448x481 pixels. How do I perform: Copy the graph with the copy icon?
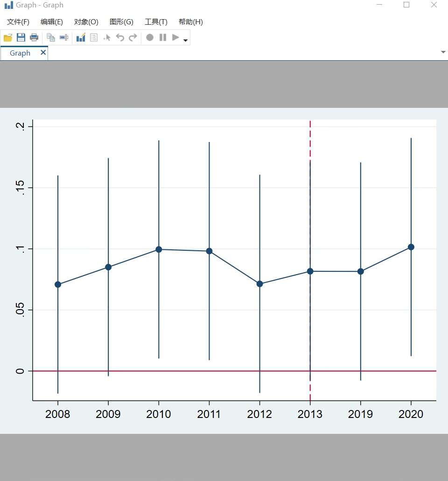tap(50, 37)
